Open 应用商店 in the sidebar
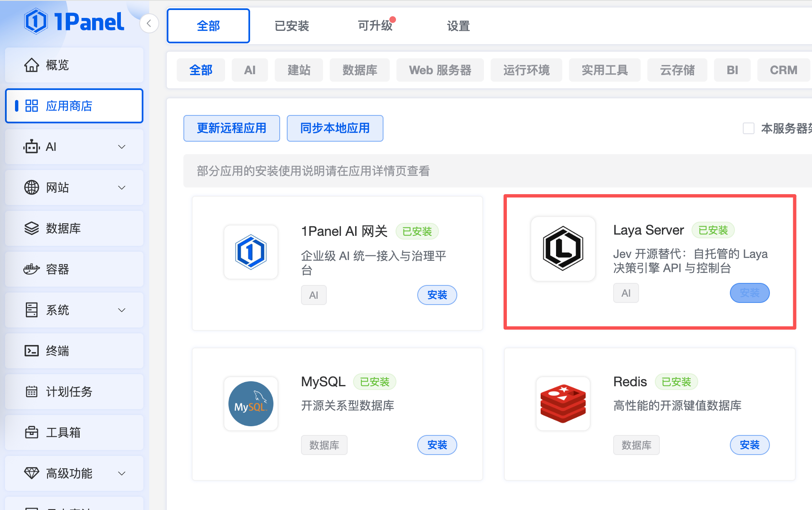The height and width of the screenshot is (510, 812). pyautogui.click(x=74, y=106)
